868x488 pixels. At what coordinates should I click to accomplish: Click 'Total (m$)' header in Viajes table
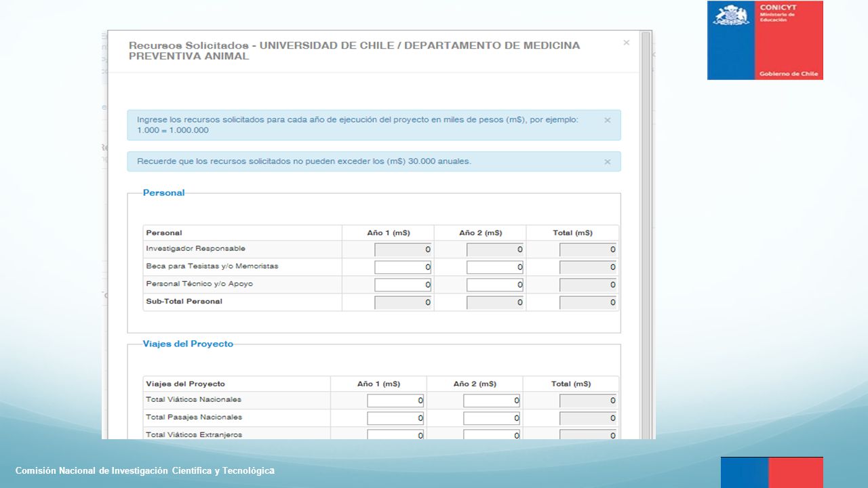coord(571,384)
